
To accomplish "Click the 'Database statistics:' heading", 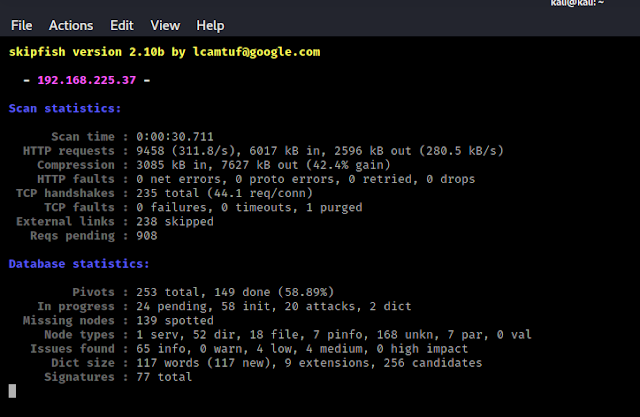I will point(79,264).
